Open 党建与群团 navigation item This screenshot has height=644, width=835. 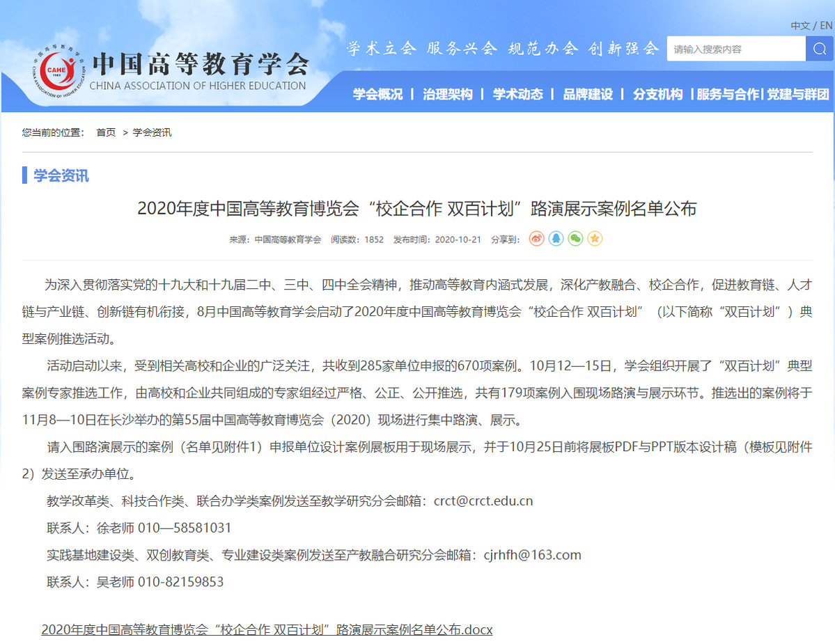pos(798,95)
